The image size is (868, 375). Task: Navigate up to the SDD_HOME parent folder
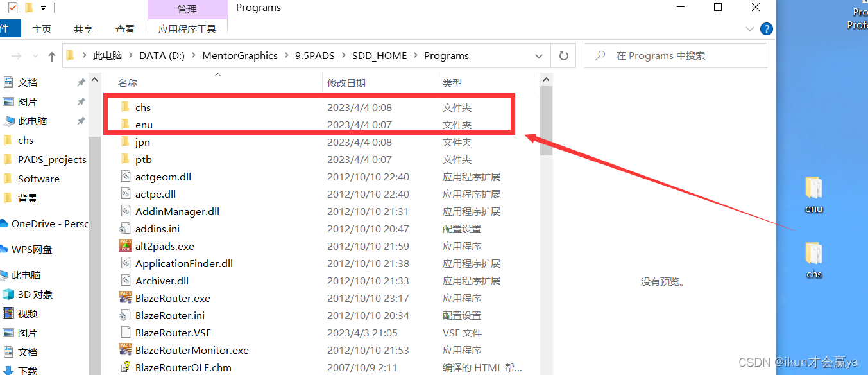click(51, 55)
